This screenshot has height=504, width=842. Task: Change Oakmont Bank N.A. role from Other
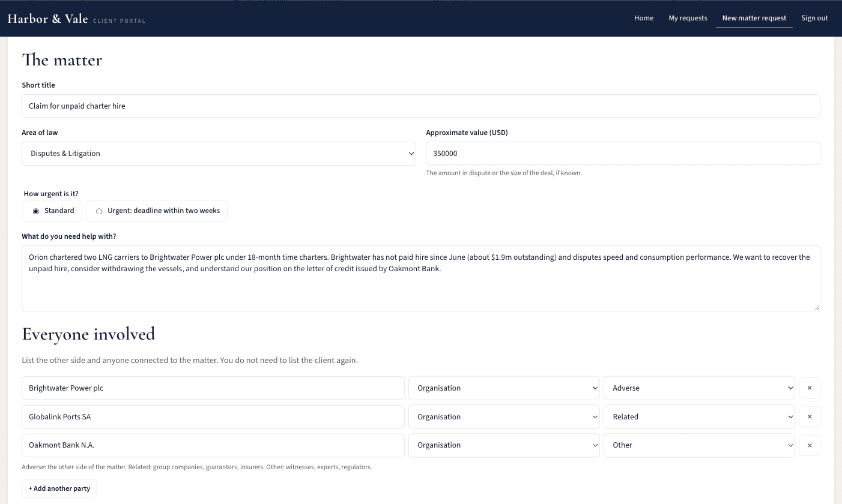(x=699, y=445)
